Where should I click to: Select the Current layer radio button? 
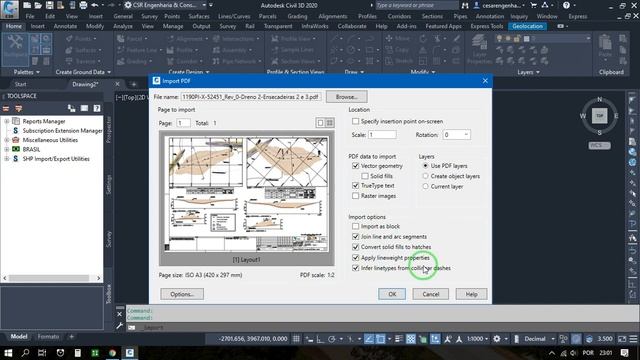[426, 186]
